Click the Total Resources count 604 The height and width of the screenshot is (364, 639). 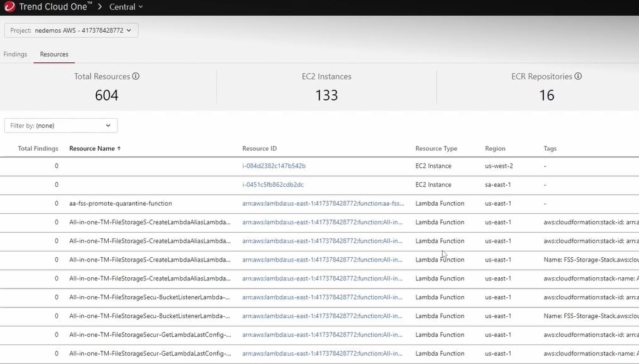106,95
